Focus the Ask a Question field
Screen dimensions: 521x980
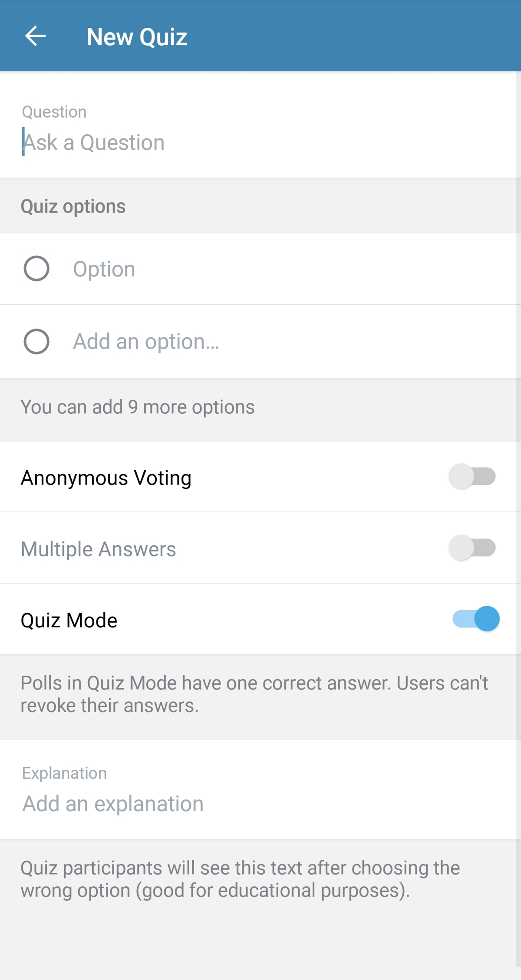click(260, 142)
